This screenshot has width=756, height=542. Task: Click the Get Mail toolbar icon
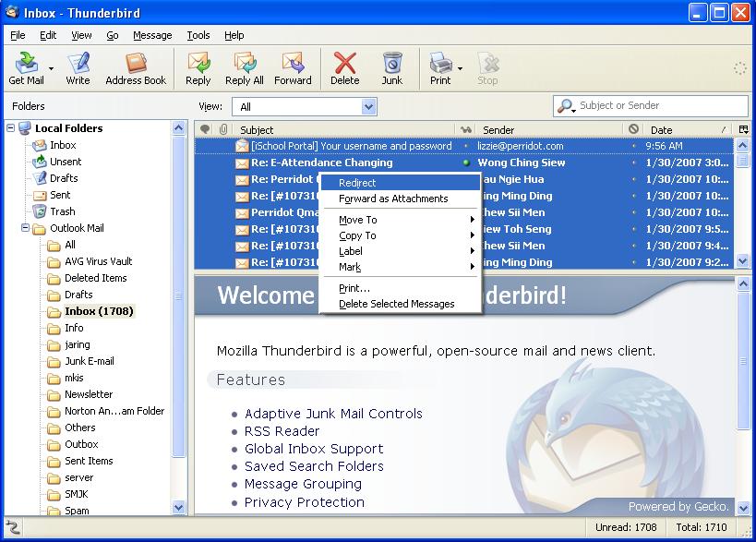27,68
